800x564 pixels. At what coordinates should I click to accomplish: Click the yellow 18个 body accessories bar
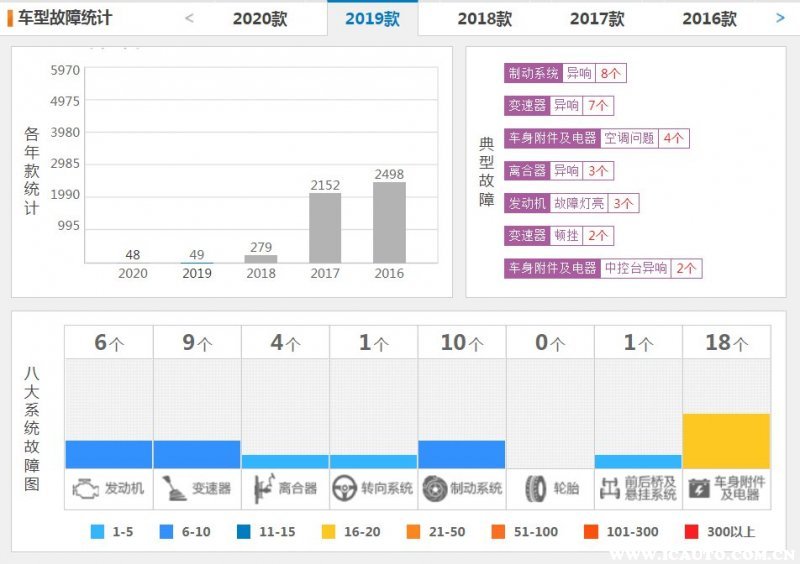(x=726, y=441)
